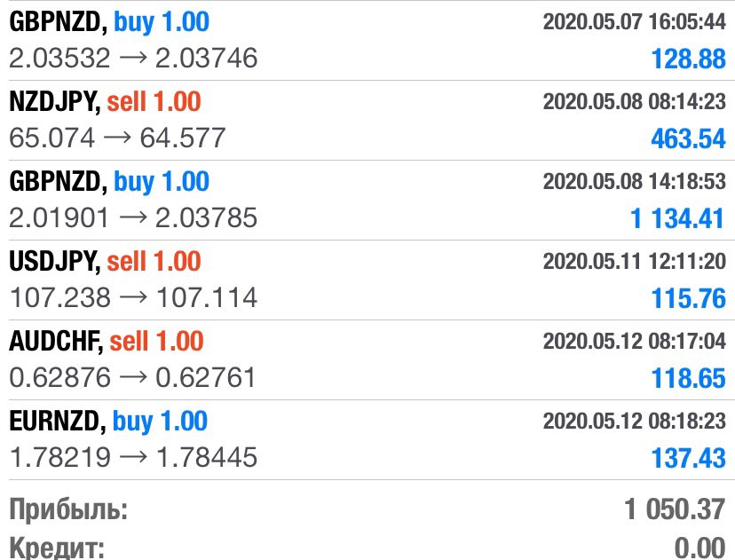The image size is (735, 560).
Task: Click the price range 65.074 → 64.577
Action: [117, 138]
